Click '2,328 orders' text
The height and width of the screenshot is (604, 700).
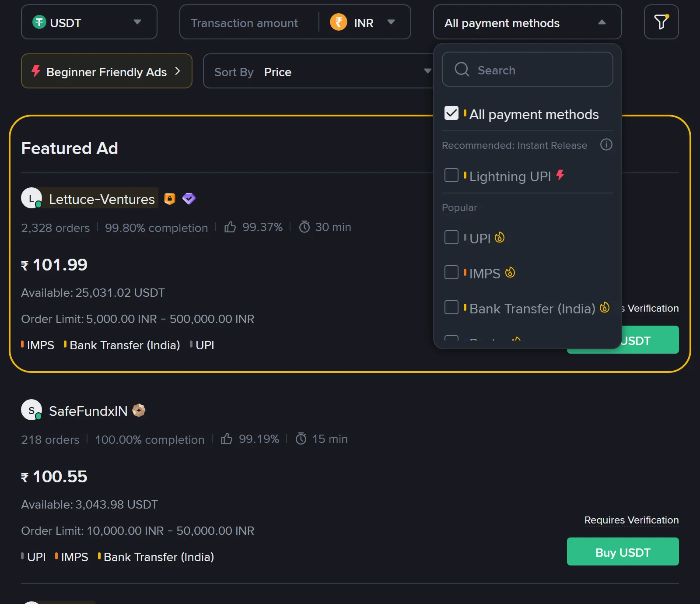click(56, 228)
